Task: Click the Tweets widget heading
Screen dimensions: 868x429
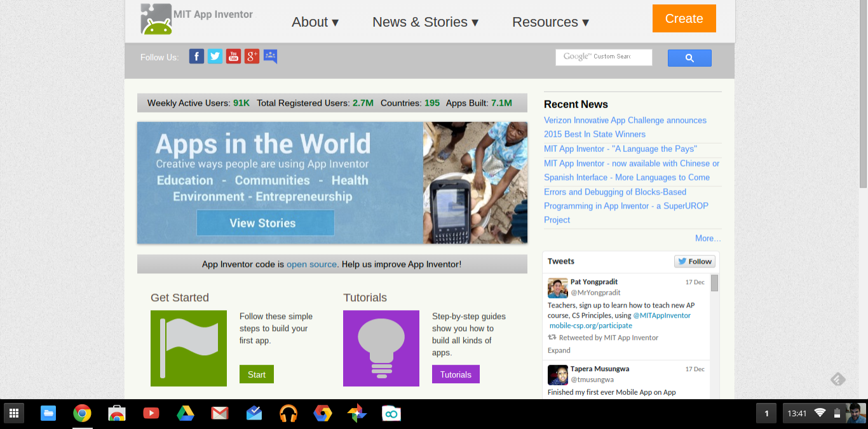Action: click(x=561, y=261)
